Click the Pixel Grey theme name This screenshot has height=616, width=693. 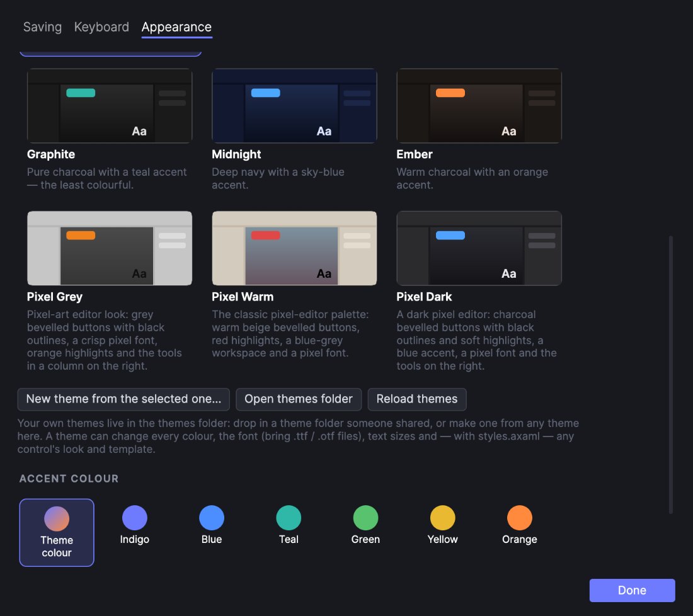point(55,297)
